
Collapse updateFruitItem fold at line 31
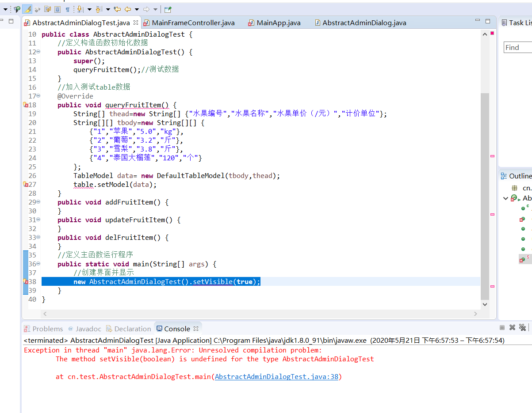[x=38, y=220]
